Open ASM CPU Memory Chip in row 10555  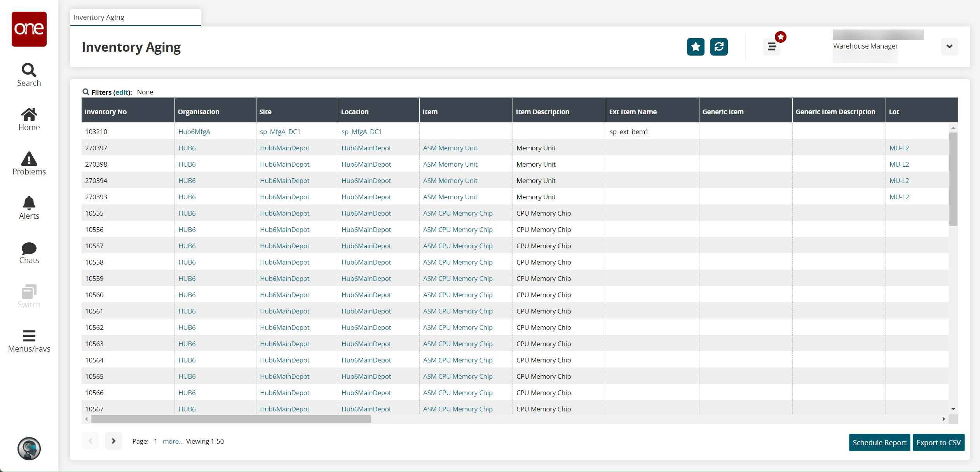tap(458, 213)
